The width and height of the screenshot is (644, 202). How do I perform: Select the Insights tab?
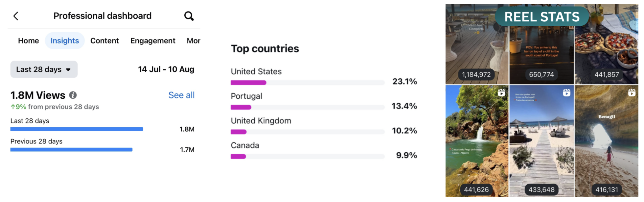[65, 41]
